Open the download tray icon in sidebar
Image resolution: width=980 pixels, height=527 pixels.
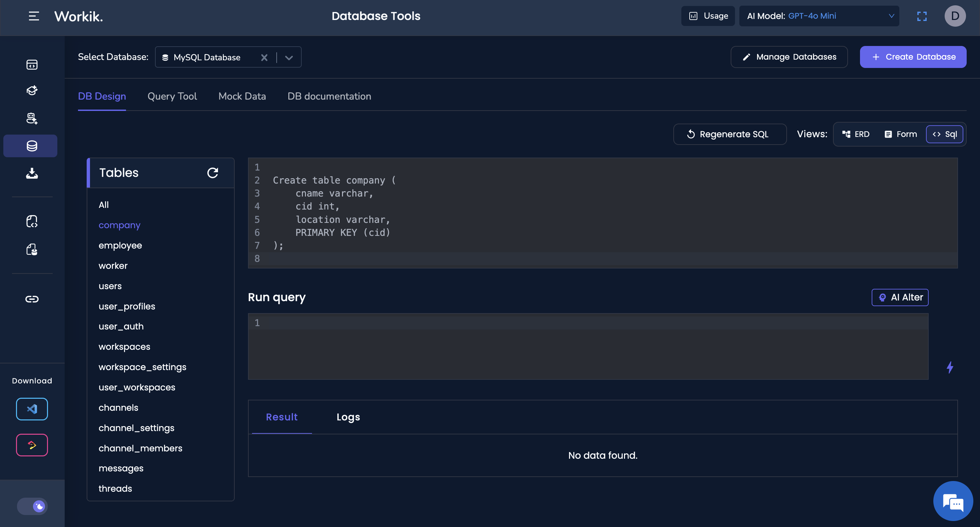pyautogui.click(x=32, y=173)
